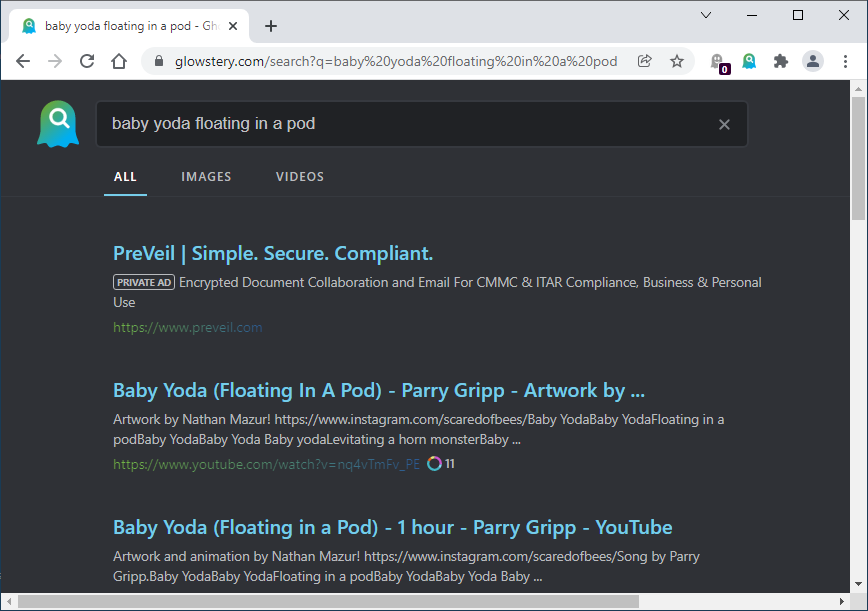Click the PreVeil ad description text
Screen dimensions: 868x611
point(437,292)
